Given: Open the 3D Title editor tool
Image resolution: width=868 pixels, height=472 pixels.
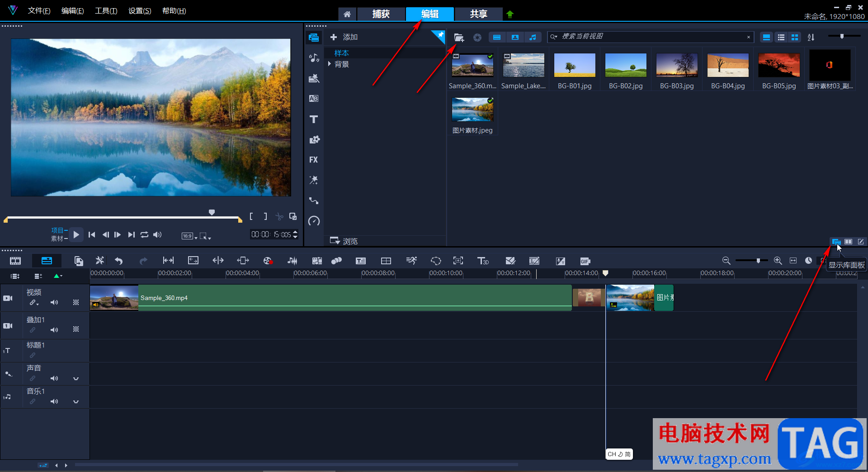Looking at the screenshot, I should 483,261.
